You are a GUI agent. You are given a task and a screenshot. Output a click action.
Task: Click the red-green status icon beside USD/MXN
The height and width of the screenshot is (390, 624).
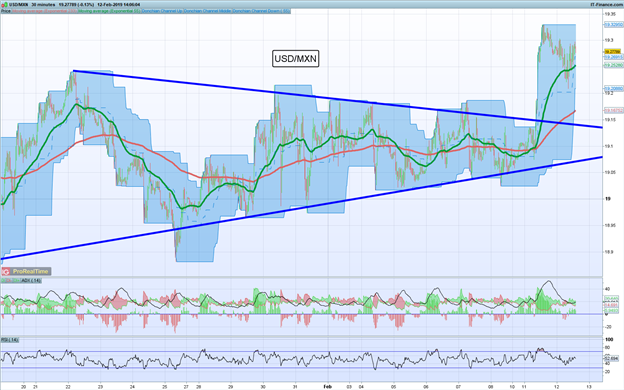point(5,4)
